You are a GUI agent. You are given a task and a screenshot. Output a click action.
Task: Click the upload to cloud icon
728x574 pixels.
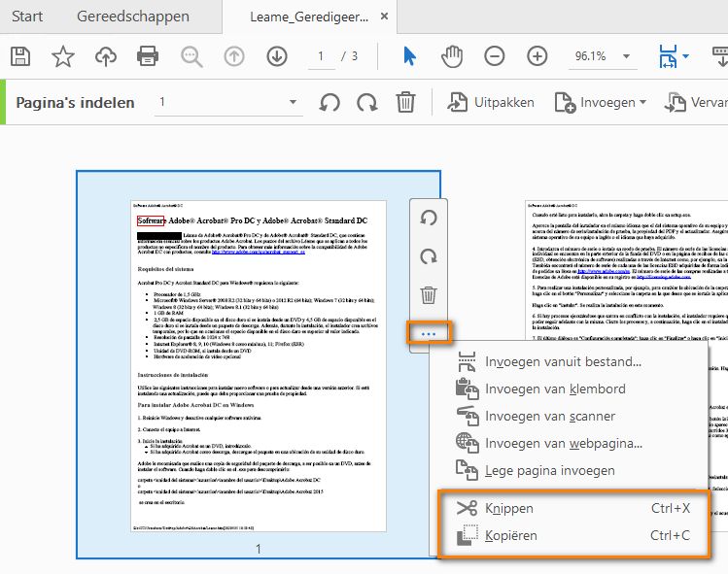(106, 56)
